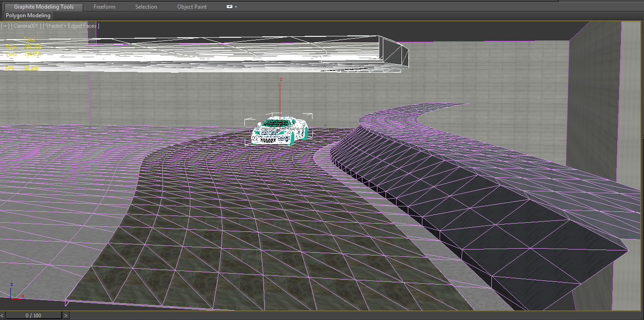644x320 pixels.
Task: Open the Graphite Modeling Tools tab
Action: 44,7
